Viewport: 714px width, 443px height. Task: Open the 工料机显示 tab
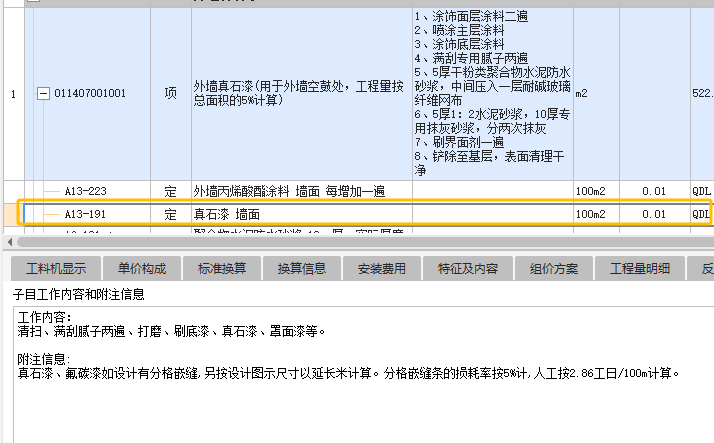click(x=56, y=268)
